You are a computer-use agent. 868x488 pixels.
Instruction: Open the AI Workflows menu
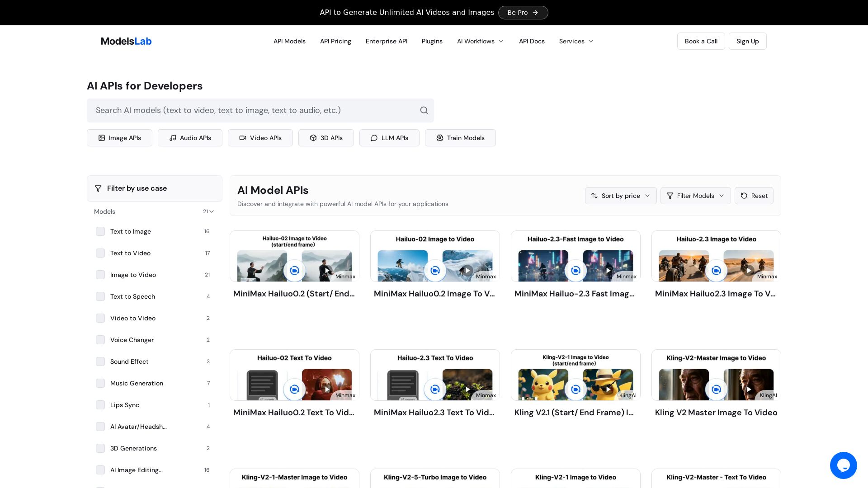(480, 41)
